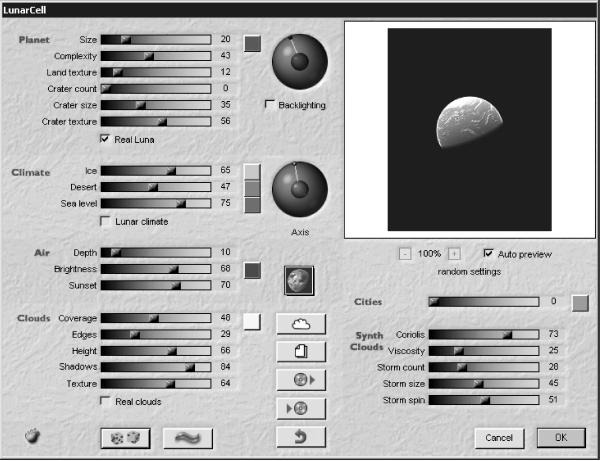The height and width of the screenshot is (461, 600).
Task: Click the Sunset slider
Action: click(x=156, y=285)
